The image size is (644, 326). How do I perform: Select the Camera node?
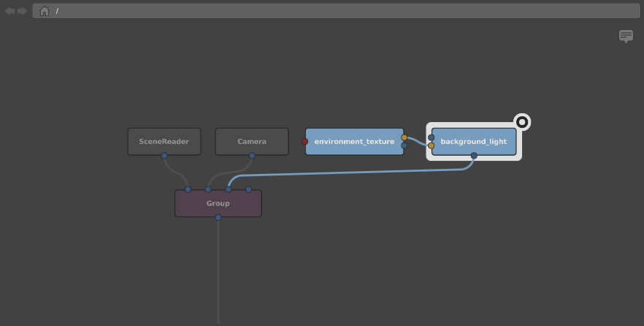click(252, 141)
